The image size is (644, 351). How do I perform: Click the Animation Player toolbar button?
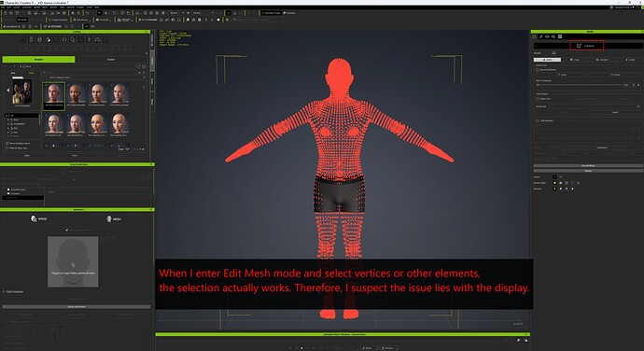[x=271, y=13]
